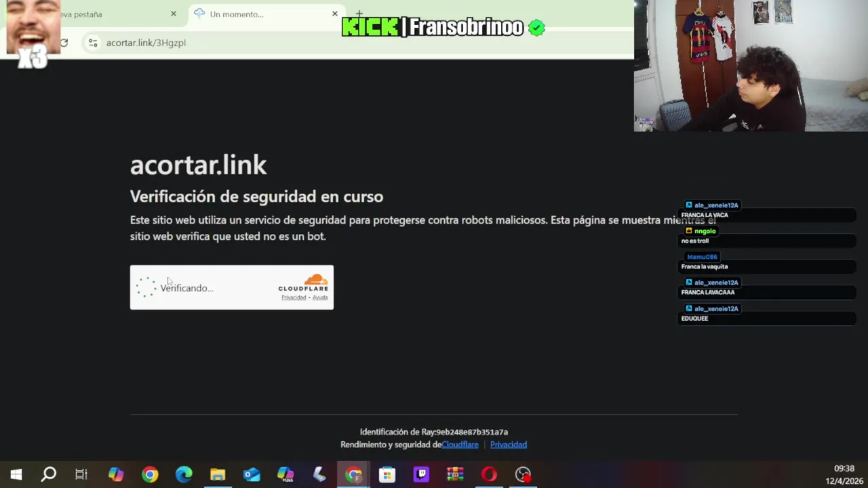Click the 'acortar.link' heading text
Image resolution: width=868 pixels, height=488 pixels.
point(198,165)
